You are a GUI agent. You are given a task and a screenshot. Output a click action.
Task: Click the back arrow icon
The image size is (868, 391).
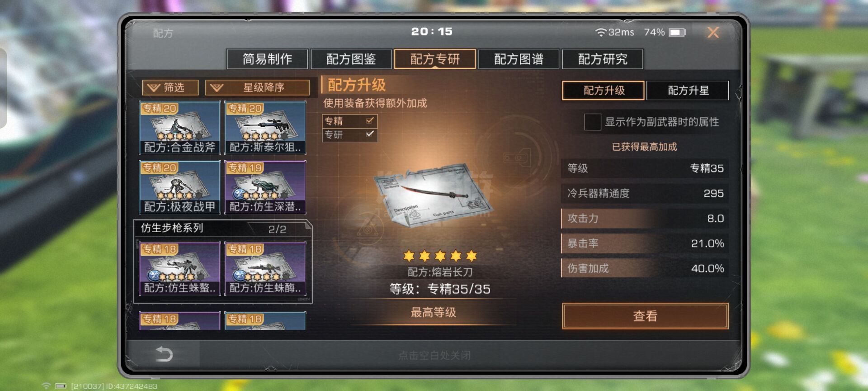click(x=164, y=354)
